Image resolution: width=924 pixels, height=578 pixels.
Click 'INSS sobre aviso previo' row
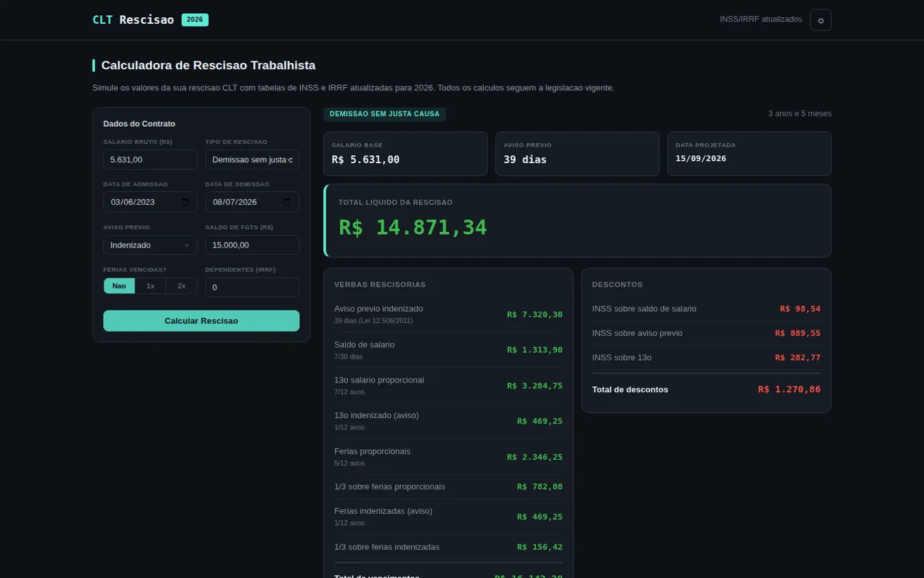coord(706,333)
